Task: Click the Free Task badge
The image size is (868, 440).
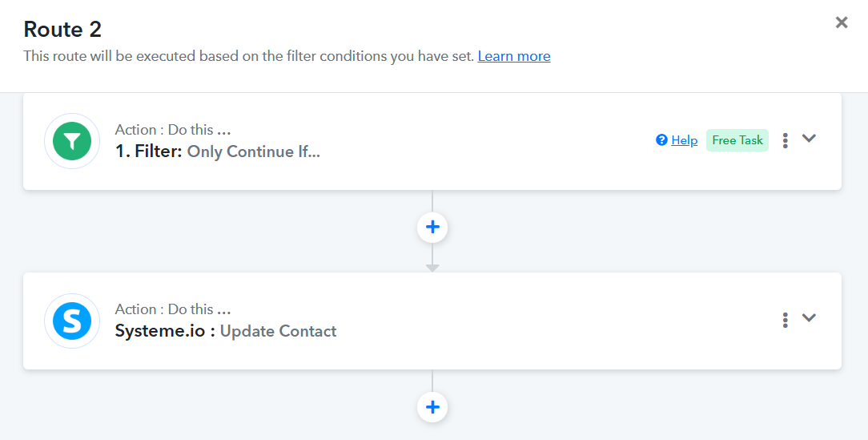Action: point(737,140)
